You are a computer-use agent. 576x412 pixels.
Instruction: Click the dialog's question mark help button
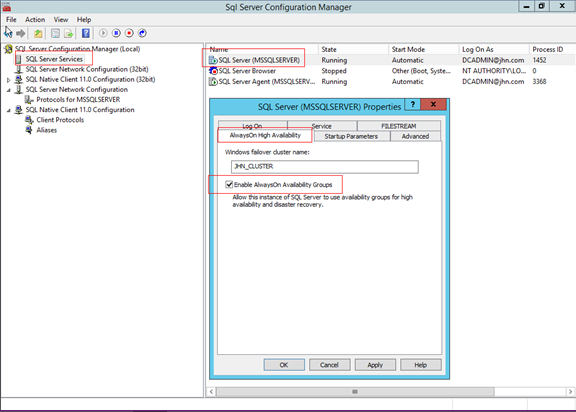(x=413, y=104)
